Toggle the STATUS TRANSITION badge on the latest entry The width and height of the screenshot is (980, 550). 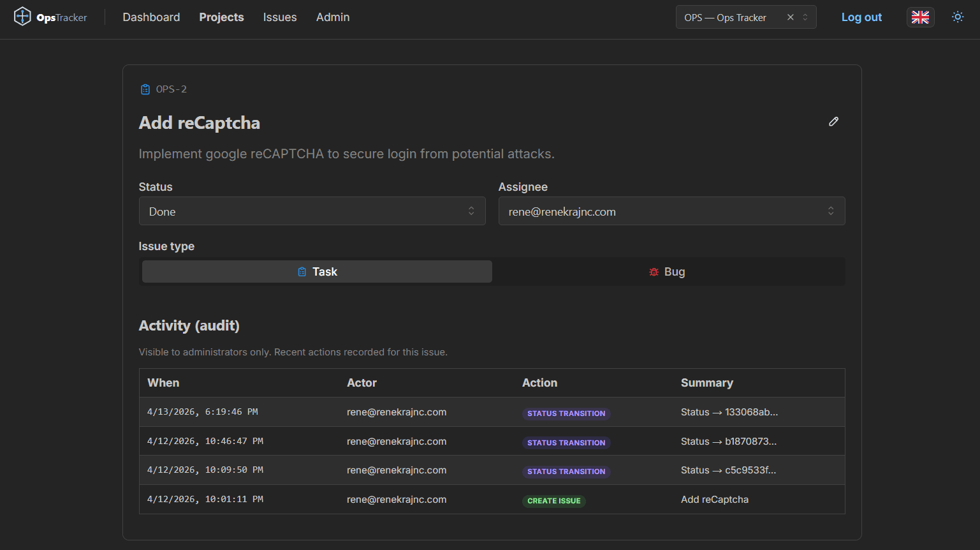[x=566, y=413]
